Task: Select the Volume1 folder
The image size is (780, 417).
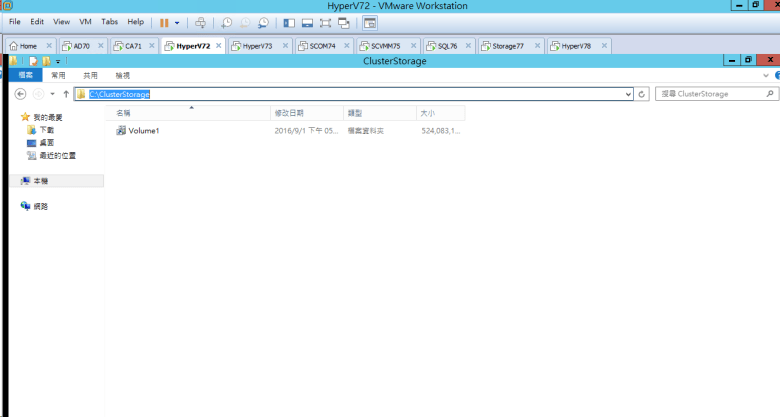Action: 143,131
